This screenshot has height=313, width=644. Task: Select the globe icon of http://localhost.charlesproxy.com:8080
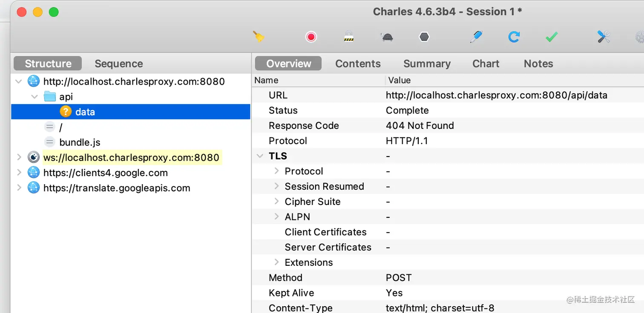tap(34, 81)
